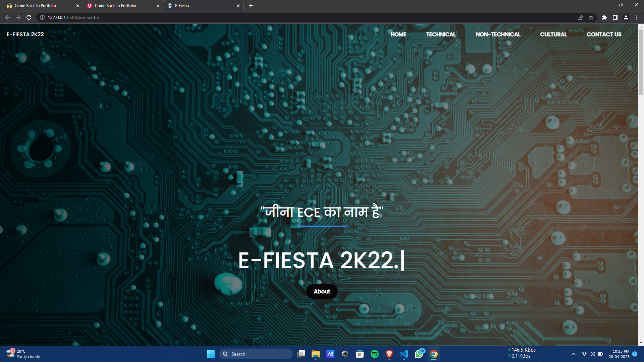The image size is (644, 362).
Task: Open weather widget showing 29°C
Action: pyautogui.click(x=23, y=354)
